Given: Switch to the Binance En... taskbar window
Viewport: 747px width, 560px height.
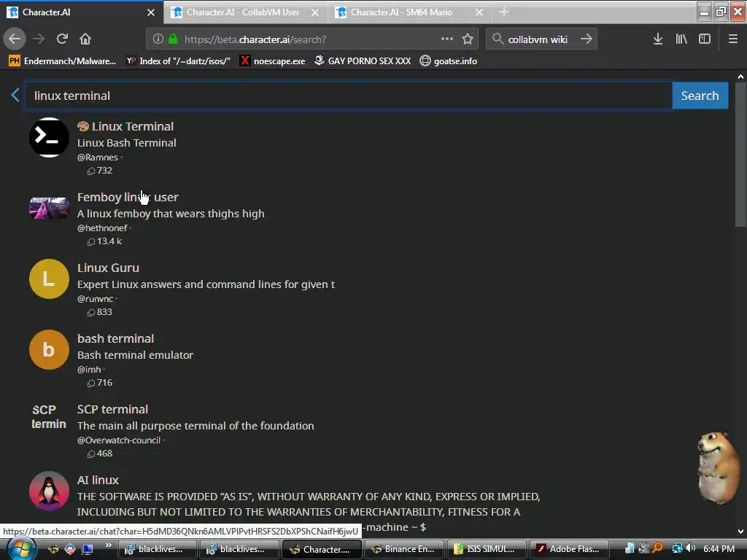Looking at the screenshot, I should 404,549.
